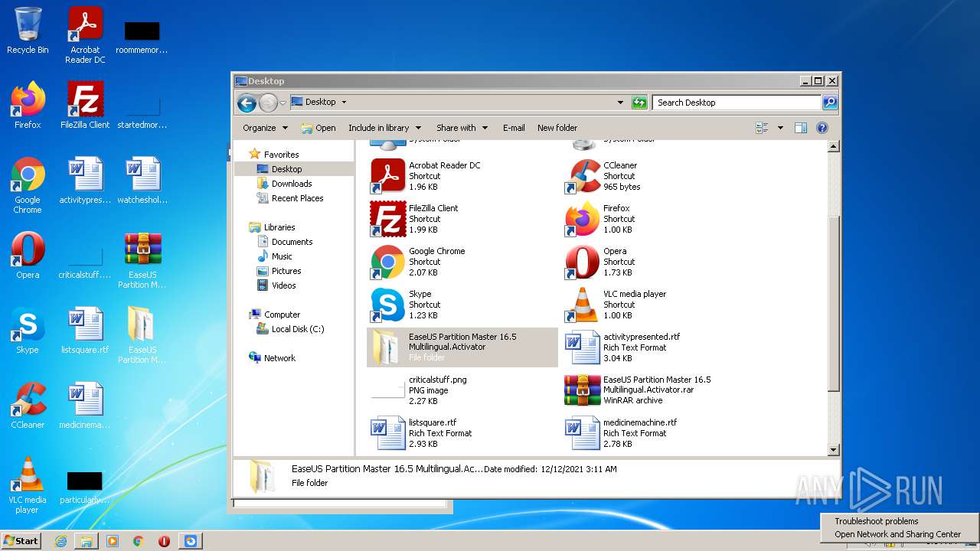Select Opera shortcut in Explorer list

pos(657,262)
